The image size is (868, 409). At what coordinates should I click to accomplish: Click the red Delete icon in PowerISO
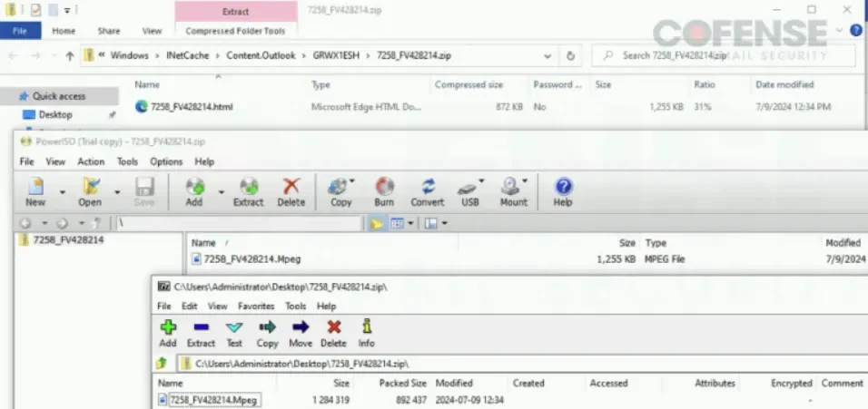tap(291, 187)
